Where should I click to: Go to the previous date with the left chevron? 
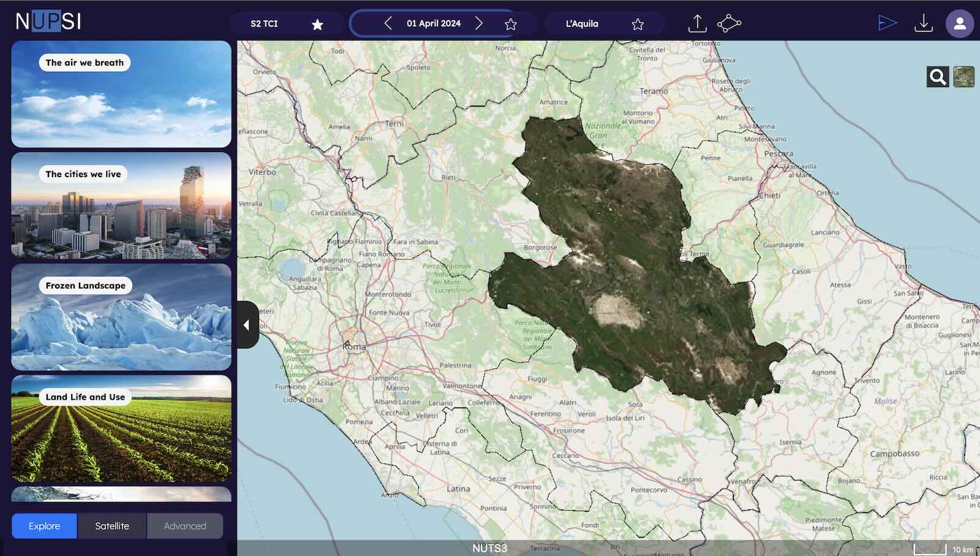tap(388, 23)
